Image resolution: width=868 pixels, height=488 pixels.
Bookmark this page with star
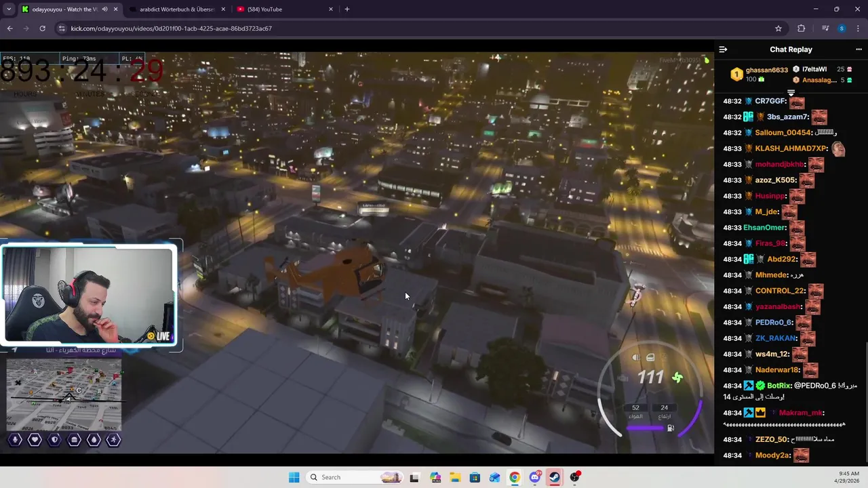click(x=778, y=28)
